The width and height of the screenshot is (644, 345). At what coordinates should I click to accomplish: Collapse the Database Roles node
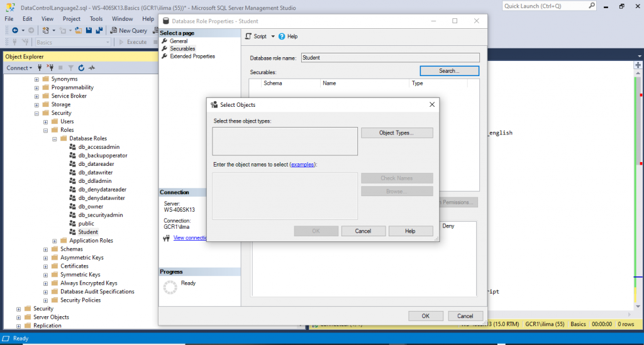coord(55,139)
